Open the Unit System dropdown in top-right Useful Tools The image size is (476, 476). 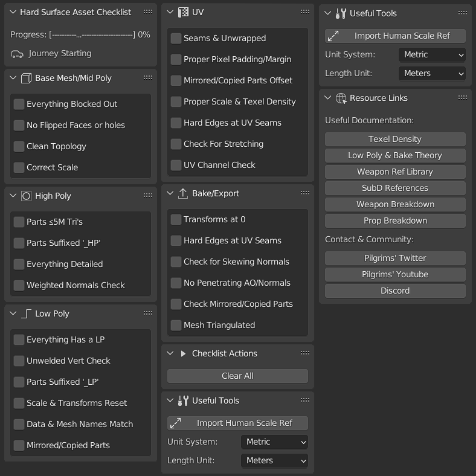coord(432,54)
